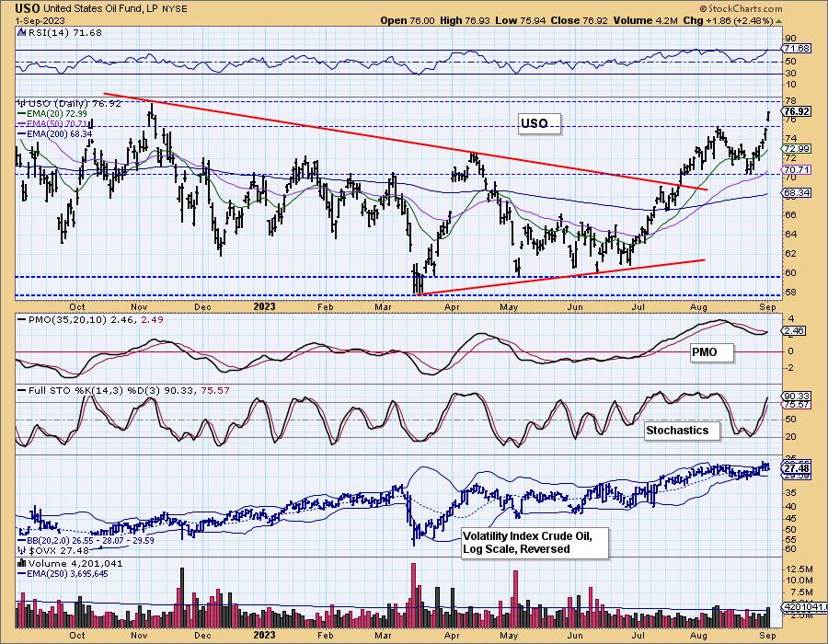828x644 pixels.
Task: Click the USO annotation box on price chart
Action: (539, 124)
